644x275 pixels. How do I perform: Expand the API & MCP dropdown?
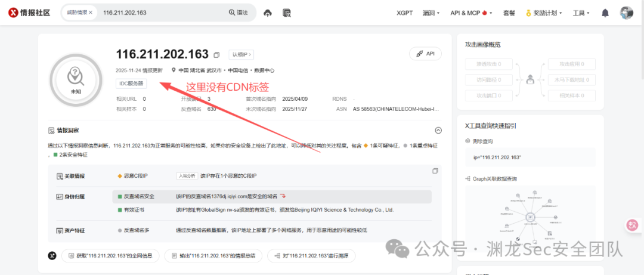click(x=471, y=13)
